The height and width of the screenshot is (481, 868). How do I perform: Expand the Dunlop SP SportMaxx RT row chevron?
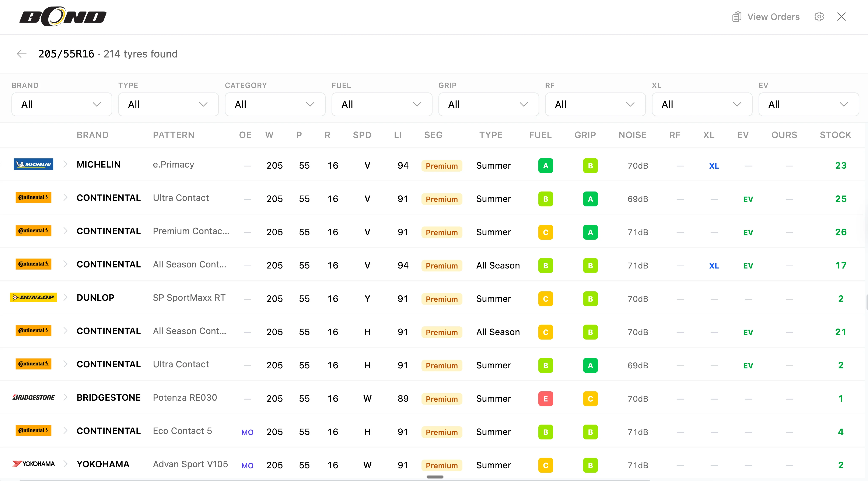coord(65,297)
